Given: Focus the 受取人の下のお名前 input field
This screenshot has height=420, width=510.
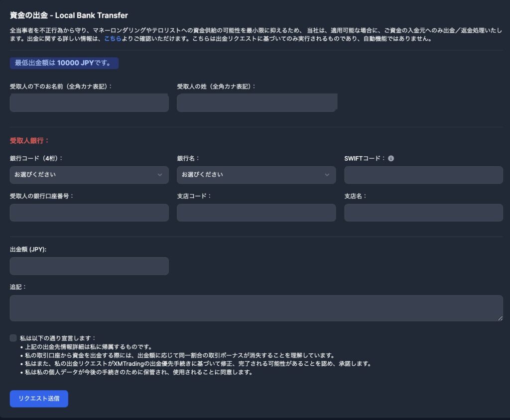Looking at the screenshot, I should point(89,103).
